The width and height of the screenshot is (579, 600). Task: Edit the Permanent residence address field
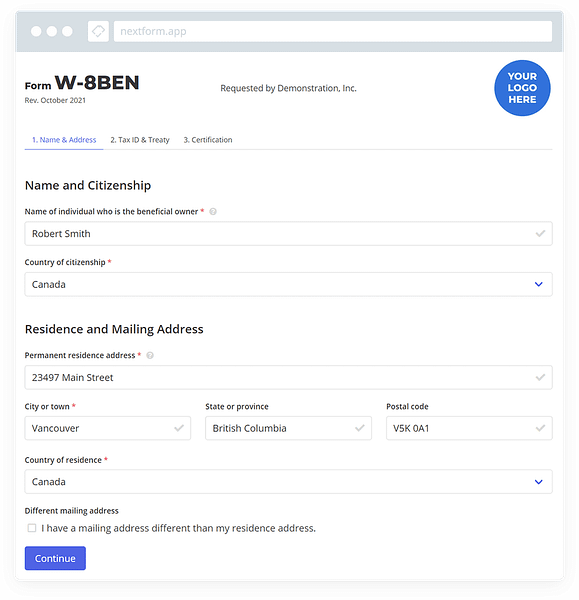point(289,377)
